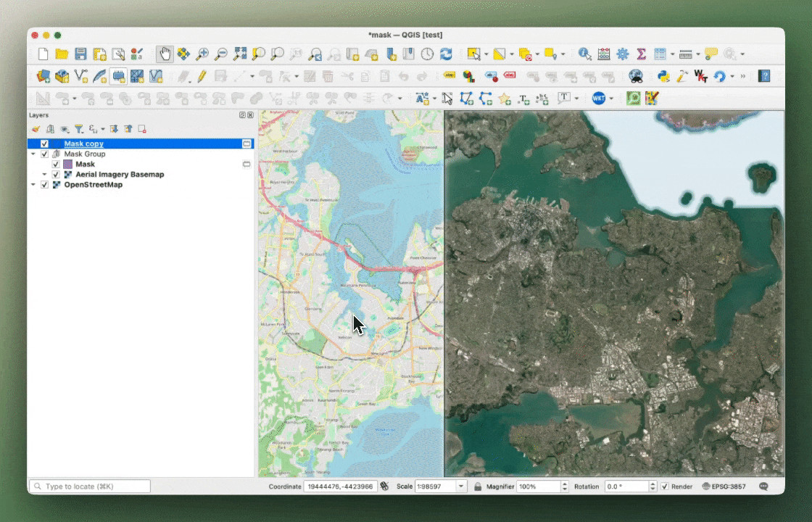
Task: Click the Identify Features tool
Action: click(x=585, y=54)
